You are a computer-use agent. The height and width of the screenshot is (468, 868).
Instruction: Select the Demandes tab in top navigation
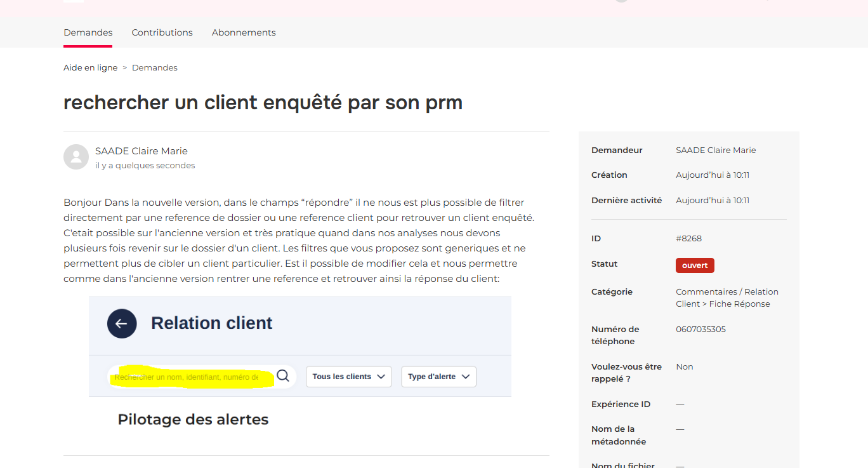88,32
